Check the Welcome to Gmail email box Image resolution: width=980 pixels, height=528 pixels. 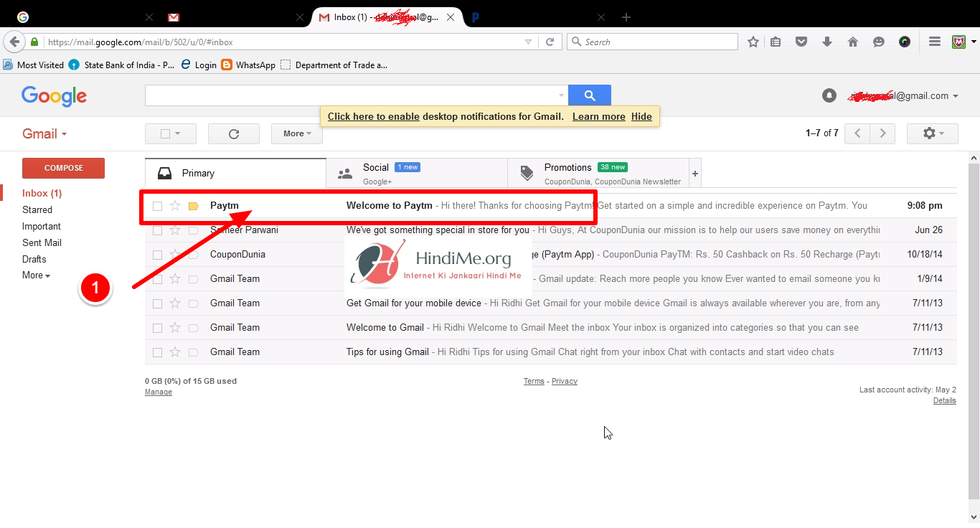click(x=157, y=329)
